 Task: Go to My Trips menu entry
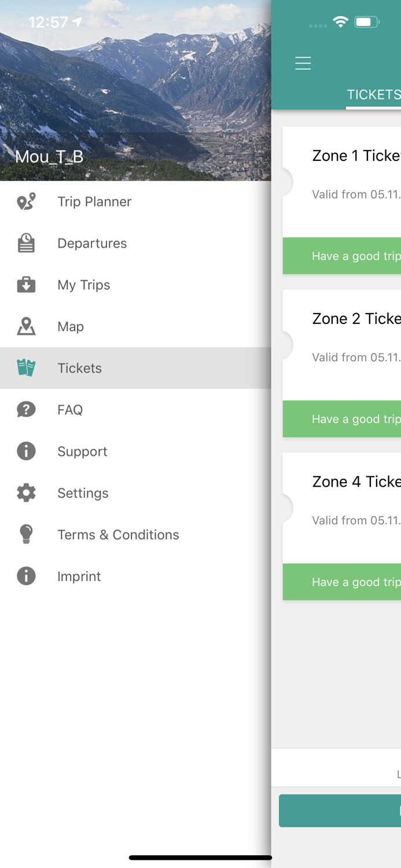(84, 285)
